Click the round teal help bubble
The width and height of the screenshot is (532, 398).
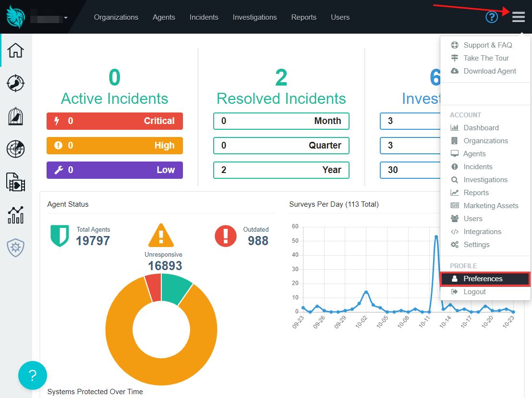click(33, 375)
